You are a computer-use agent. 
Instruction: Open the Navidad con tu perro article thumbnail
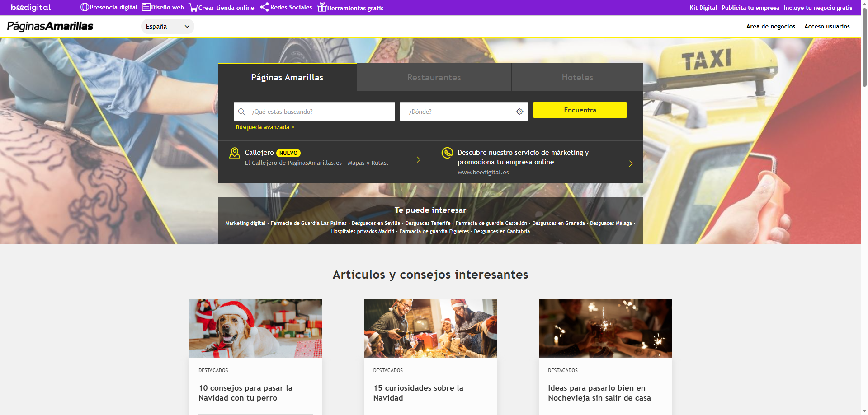[255, 328]
